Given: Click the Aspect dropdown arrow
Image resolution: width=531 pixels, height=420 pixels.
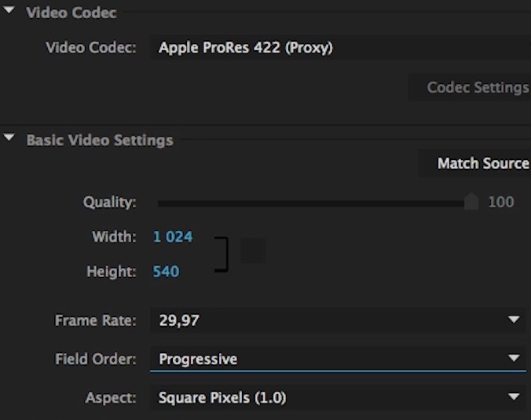Looking at the screenshot, I should pos(514,397).
